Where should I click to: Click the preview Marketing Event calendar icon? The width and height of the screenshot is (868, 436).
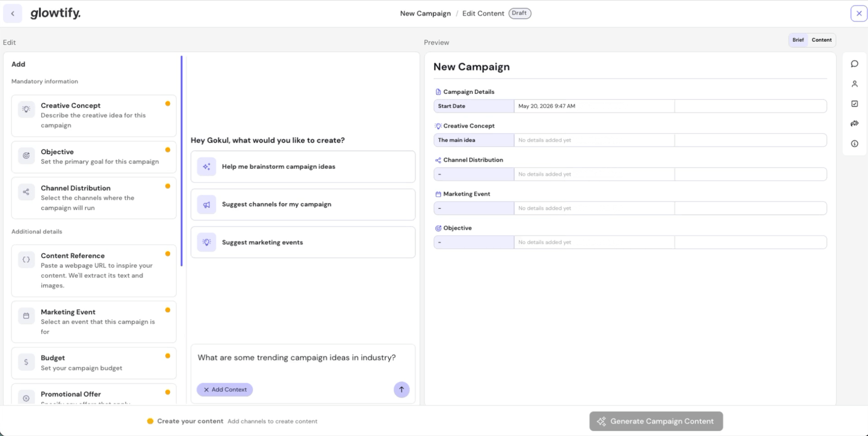pyautogui.click(x=438, y=194)
